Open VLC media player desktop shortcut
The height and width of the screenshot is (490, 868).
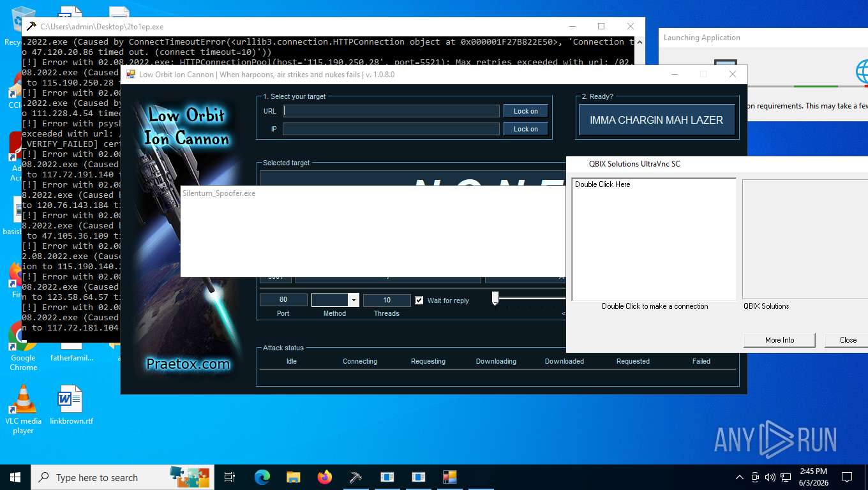tap(23, 408)
